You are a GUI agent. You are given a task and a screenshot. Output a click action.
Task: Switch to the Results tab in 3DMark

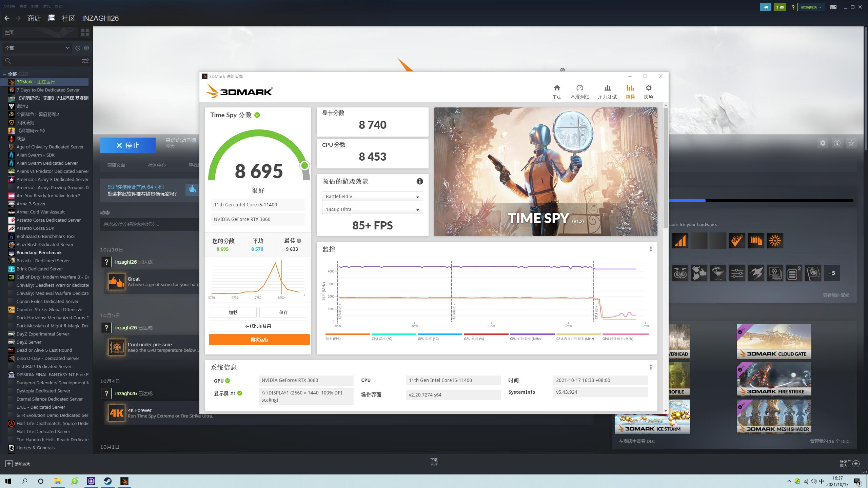(630, 92)
